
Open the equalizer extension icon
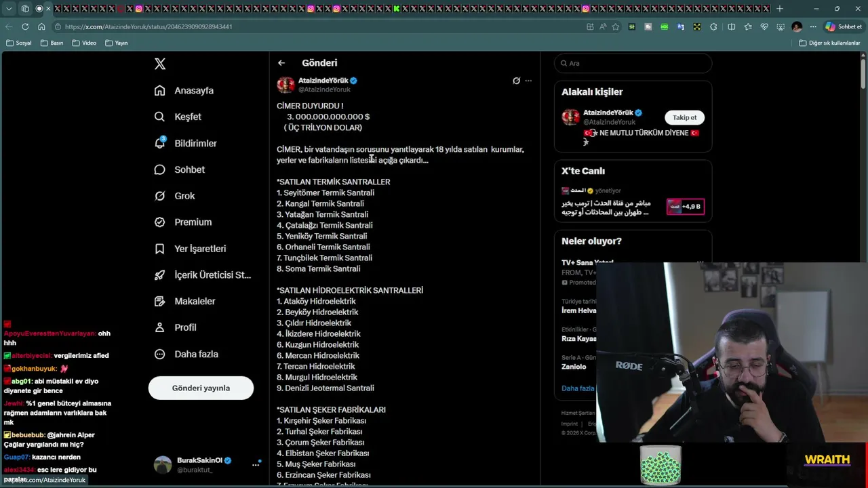632,26
